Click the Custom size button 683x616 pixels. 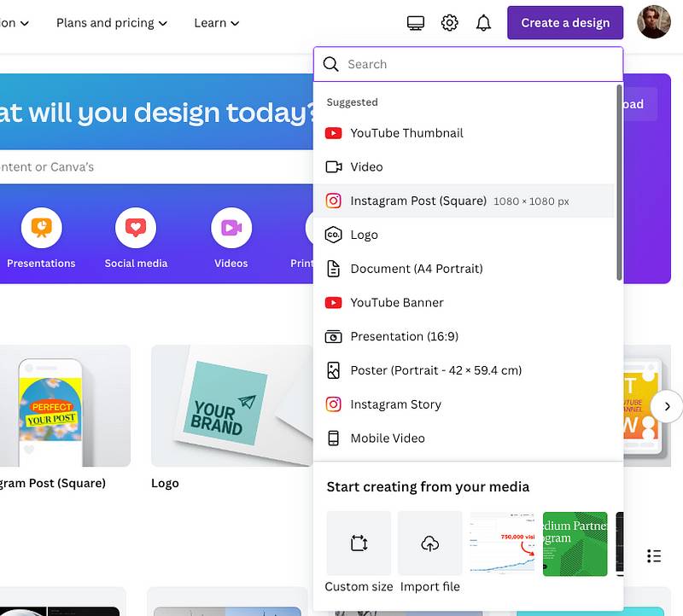point(359,543)
